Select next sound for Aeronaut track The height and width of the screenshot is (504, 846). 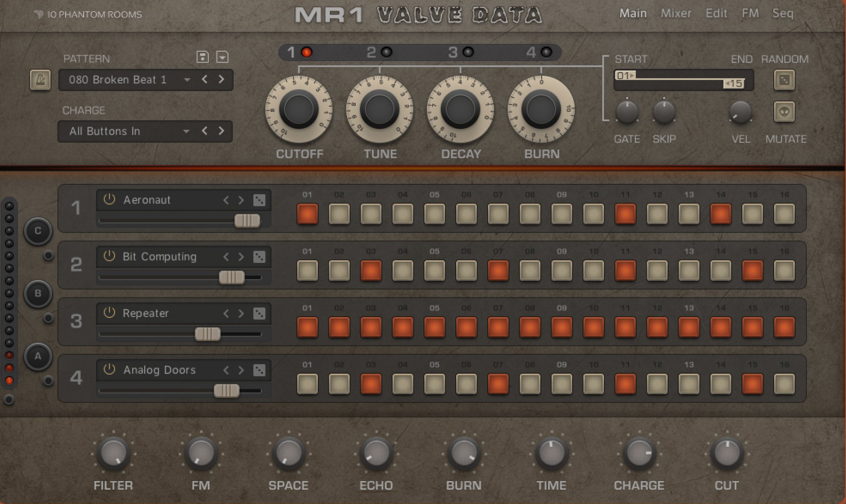(x=241, y=200)
